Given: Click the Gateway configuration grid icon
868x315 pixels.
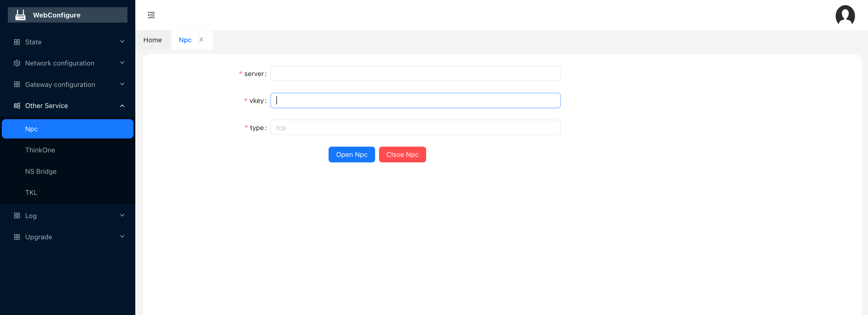Looking at the screenshot, I should pos(17,84).
